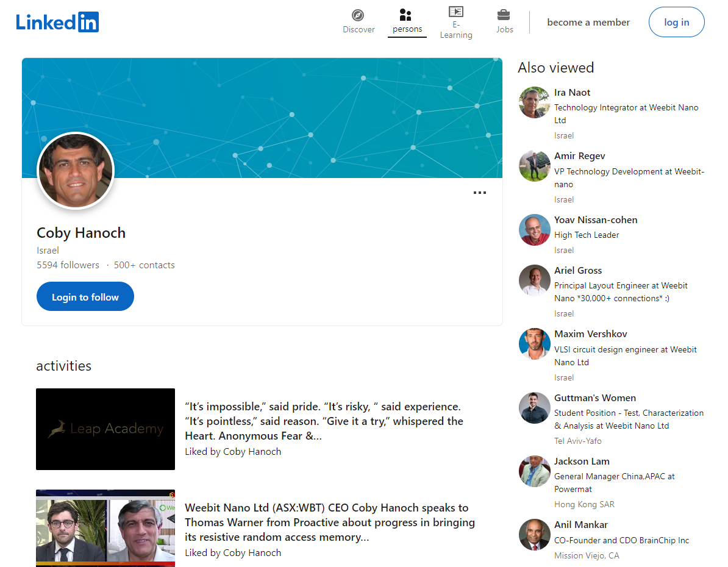Click the "Mission Viejo, CA" location text
Viewport: 728px width, 567px height.
click(587, 555)
